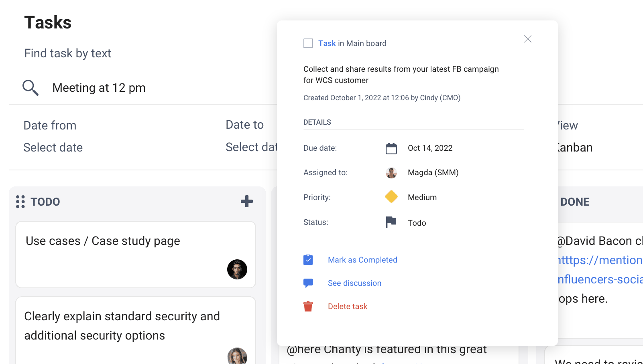Check the task completion checkbox
Screen dimensions: 643x364
click(308, 43)
